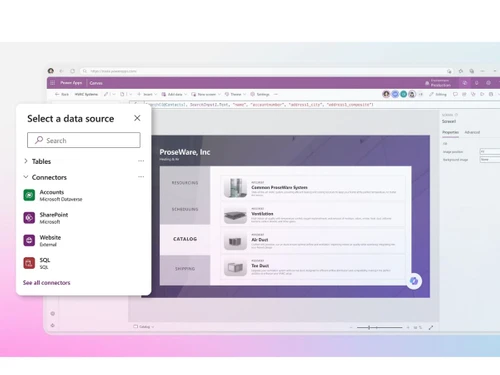Click the +more co-authors badge

click(x=421, y=94)
